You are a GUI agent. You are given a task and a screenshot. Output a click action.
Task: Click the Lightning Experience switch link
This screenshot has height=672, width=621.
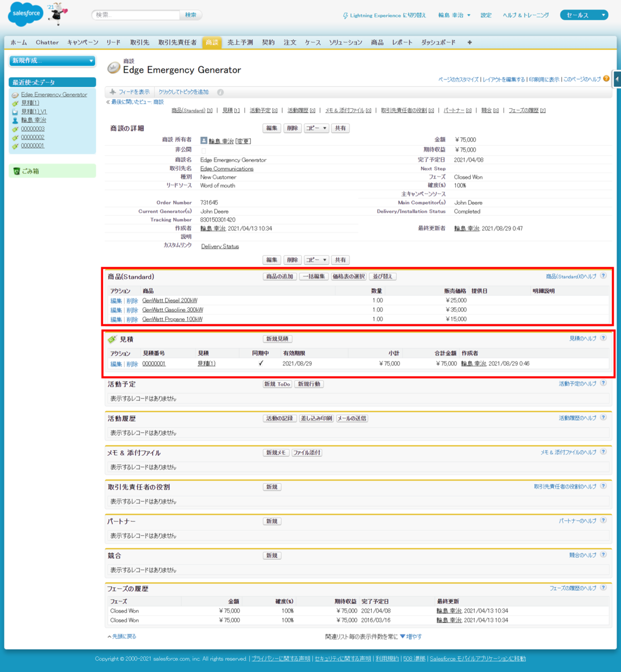click(x=384, y=15)
